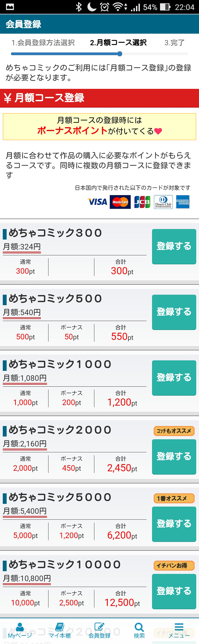
Task: Register for the めちゃコミック5000 course
Action: tap(174, 524)
